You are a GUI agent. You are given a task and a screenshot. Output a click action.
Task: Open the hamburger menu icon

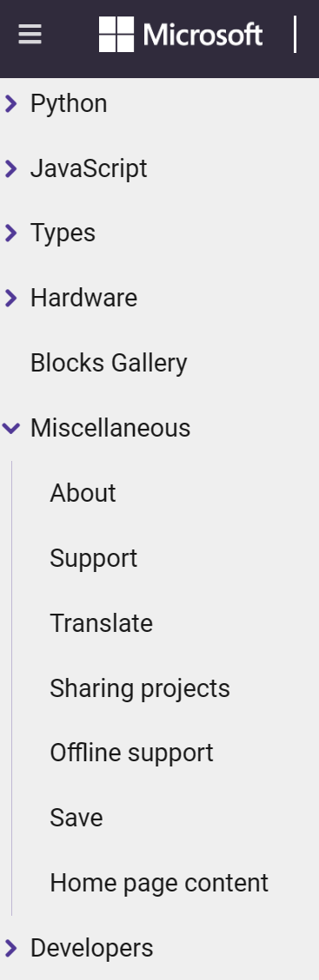(30, 35)
